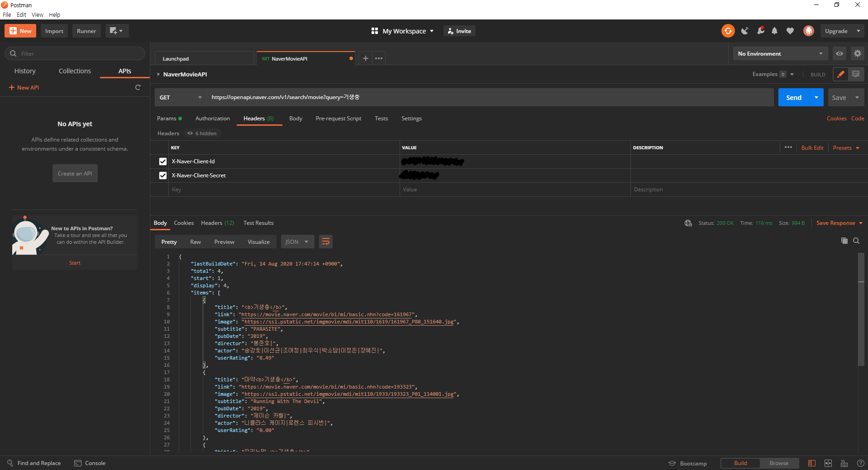Show the 6 hidden headers

pyautogui.click(x=202, y=133)
